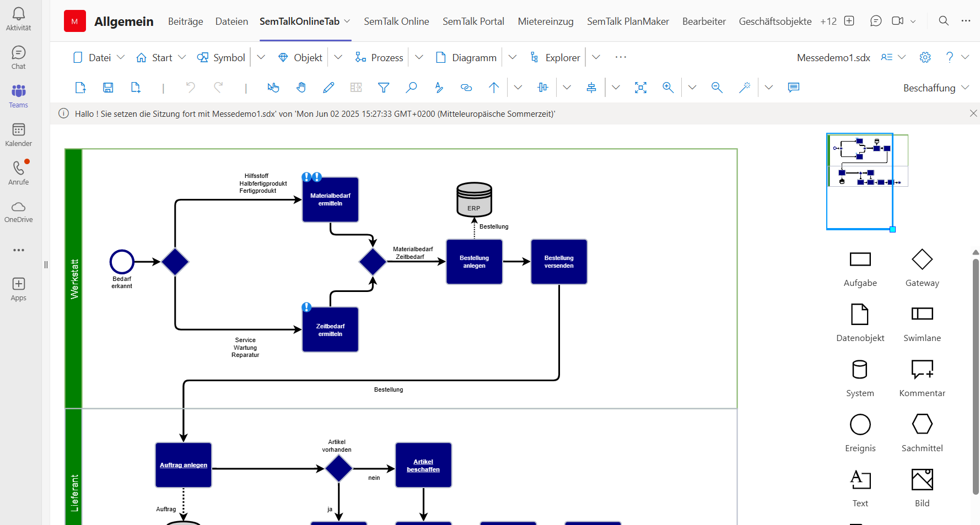980x525 pixels.
Task: Open Anrufe in Teams sidebar
Action: click(x=19, y=173)
